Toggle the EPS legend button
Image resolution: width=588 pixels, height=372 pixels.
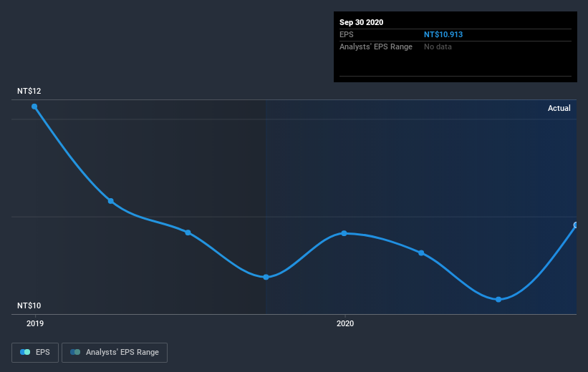35,353
